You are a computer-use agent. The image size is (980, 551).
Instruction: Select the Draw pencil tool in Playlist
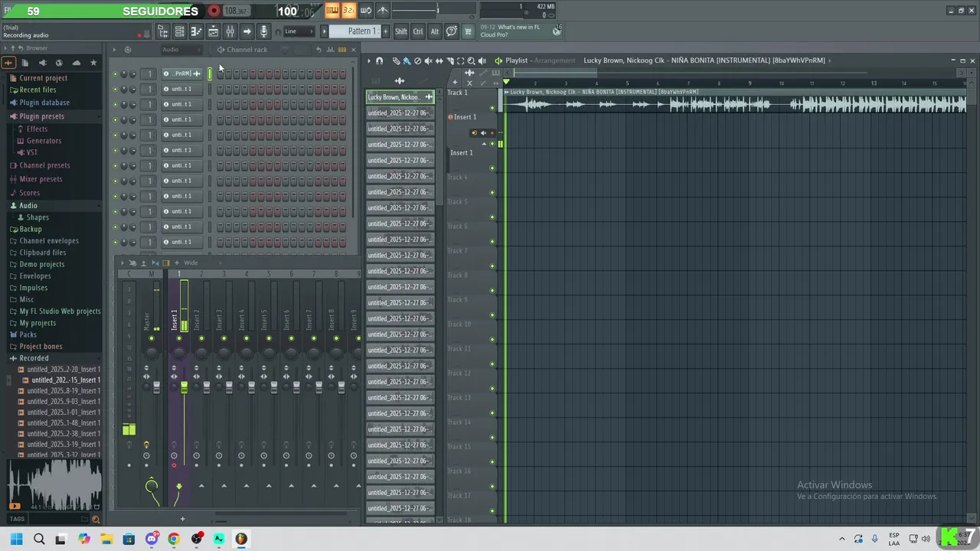click(x=396, y=60)
